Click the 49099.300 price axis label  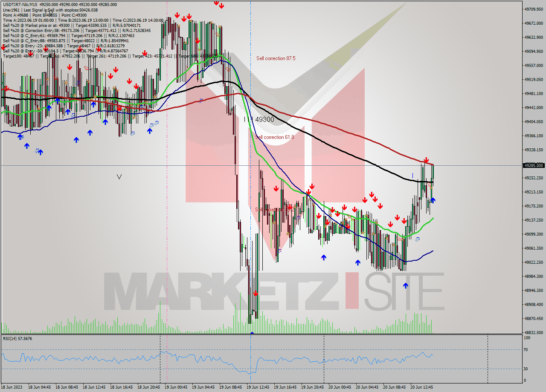click(533, 234)
